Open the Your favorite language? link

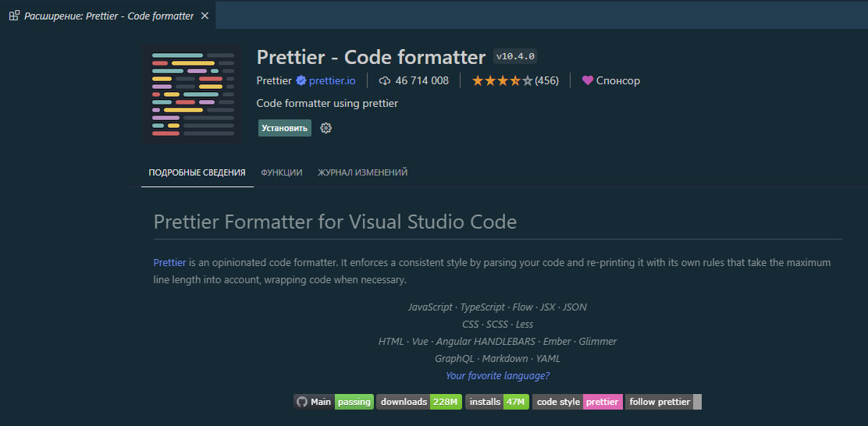[498, 375]
